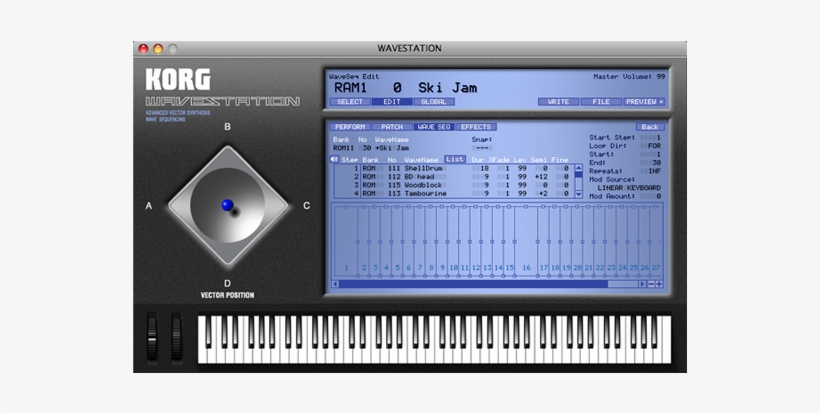820x413 pixels.
Task: Click the Dur value 18 for ShellDrum
Action: click(x=484, y=168)
